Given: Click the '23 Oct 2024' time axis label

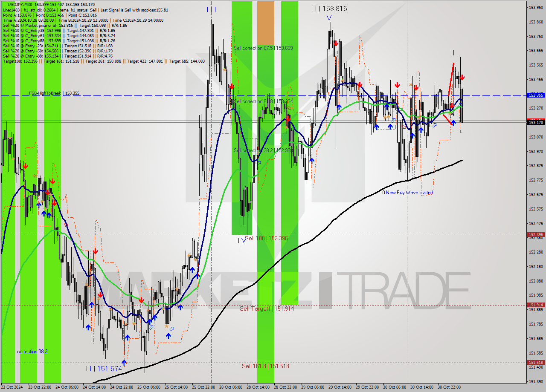Looking at the screenshot, I should pos(12,387).
